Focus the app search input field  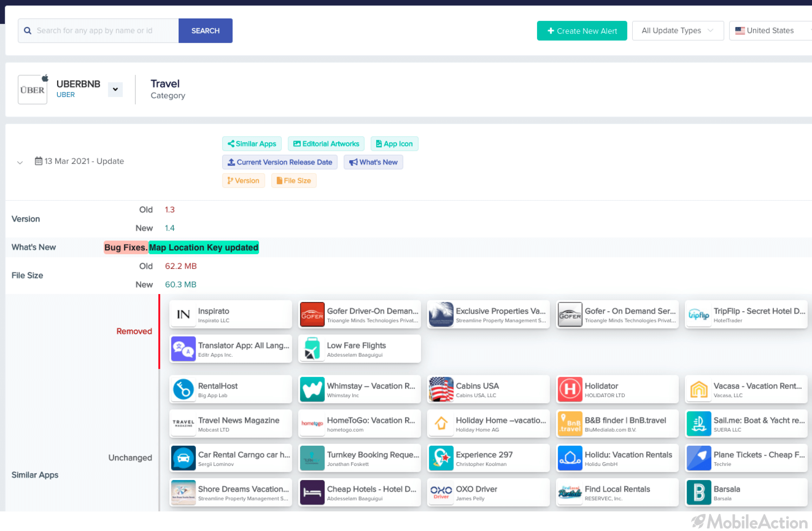click(98, 31)
